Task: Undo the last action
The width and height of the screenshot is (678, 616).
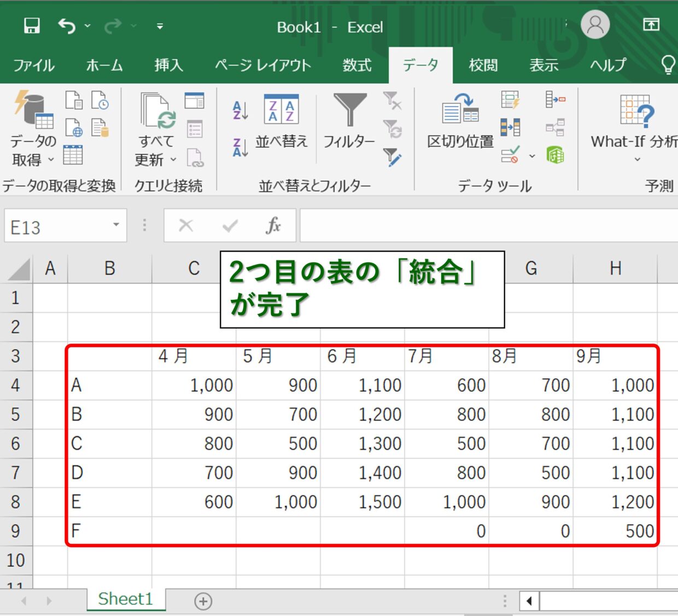Action: (67, 26)
